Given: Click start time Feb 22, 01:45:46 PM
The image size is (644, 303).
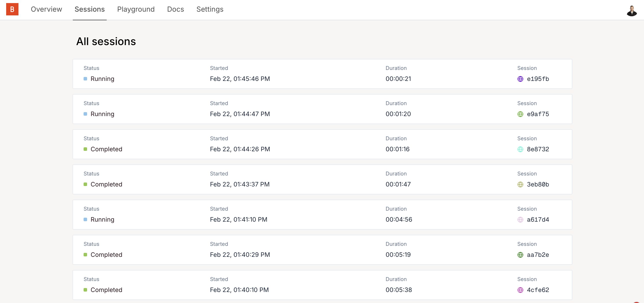Looking at the screenshot, I should pyautogui.click(x=240, y=79).
